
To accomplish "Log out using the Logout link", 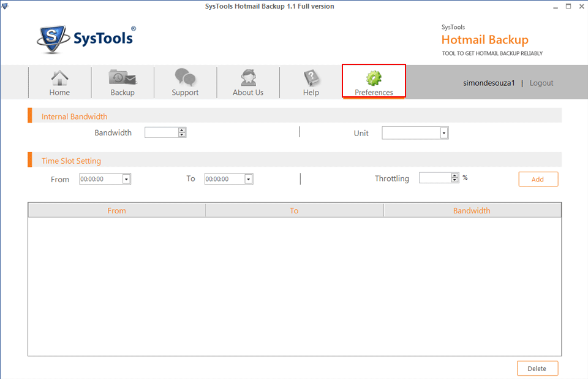I will pyautogui.click(x=541, y=83).
